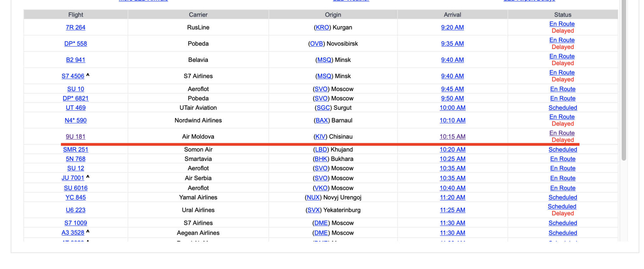Open En Route status for SU 10

[x=563, y=89]
